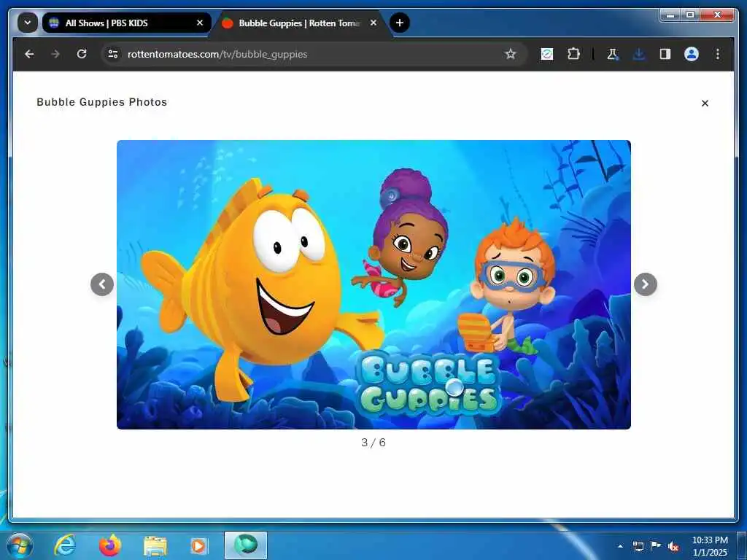This screenshot has height=560, width=747.
Task: Select the active browser taskbar button
Action: 246,545
